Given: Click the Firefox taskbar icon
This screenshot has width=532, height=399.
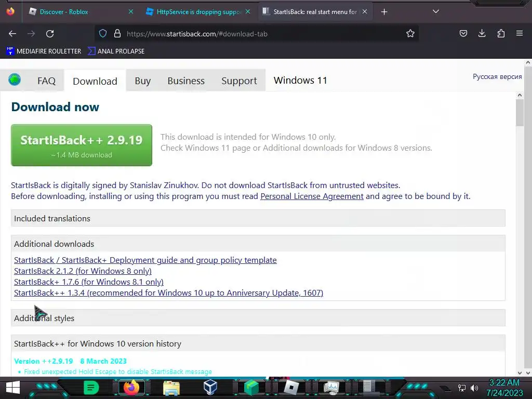Looking at the screenshot, I should coord(131,387).
